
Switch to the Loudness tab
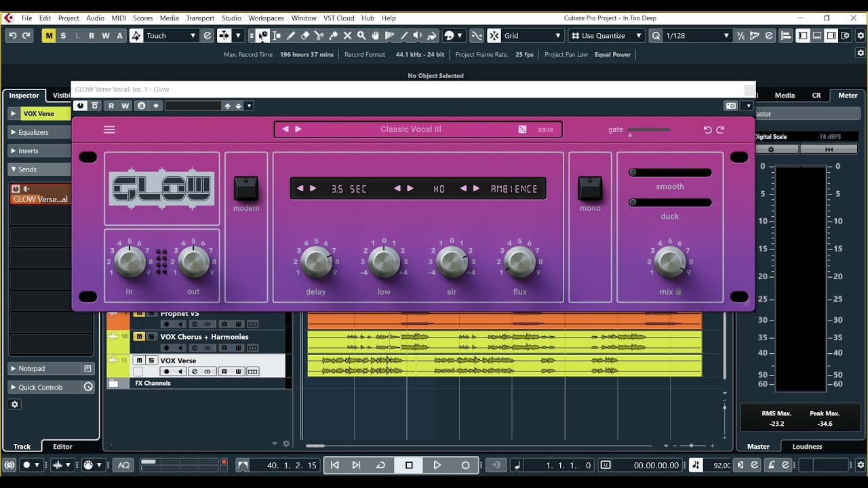point(807,447)
